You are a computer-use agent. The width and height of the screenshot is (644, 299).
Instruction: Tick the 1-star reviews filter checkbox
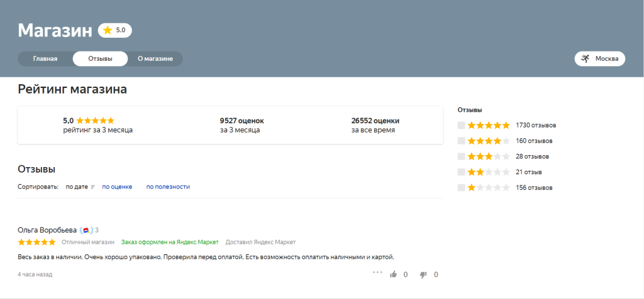click(462, 188)
